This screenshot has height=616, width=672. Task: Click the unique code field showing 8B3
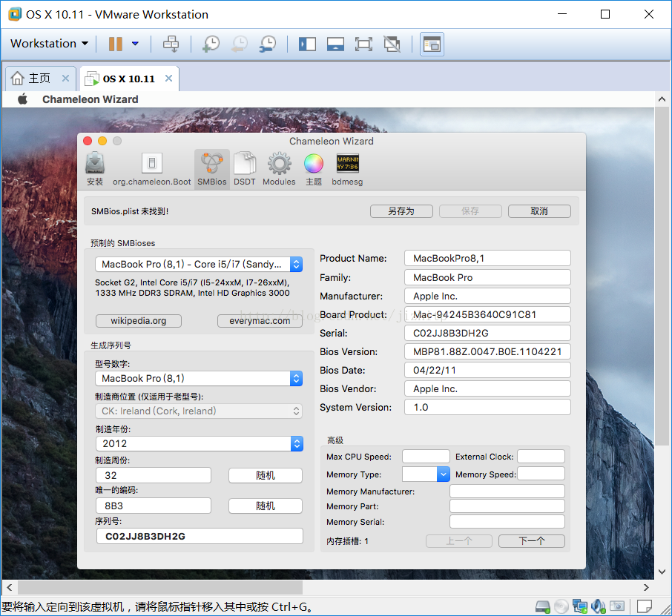(x=154, y=506)
